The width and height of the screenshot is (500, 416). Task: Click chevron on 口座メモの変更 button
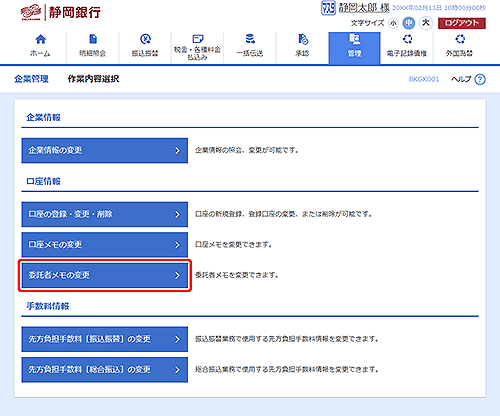click(177, 245)
